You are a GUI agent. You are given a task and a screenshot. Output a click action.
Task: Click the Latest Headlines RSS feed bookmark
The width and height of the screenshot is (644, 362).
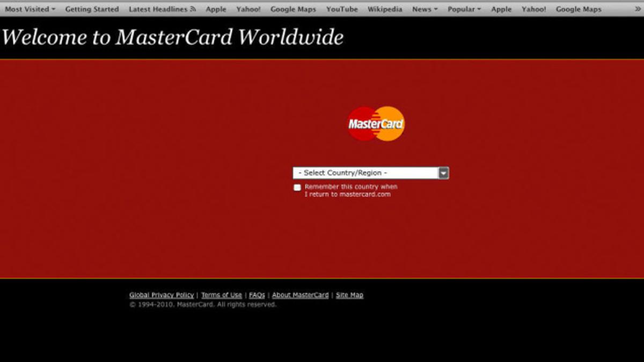click(162, 9)
